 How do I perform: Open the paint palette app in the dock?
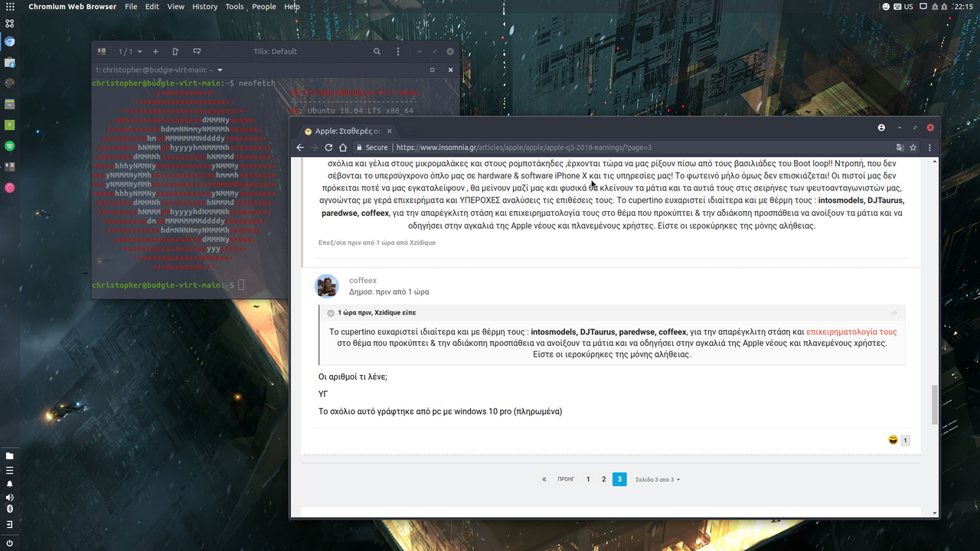tap(9, 83)
